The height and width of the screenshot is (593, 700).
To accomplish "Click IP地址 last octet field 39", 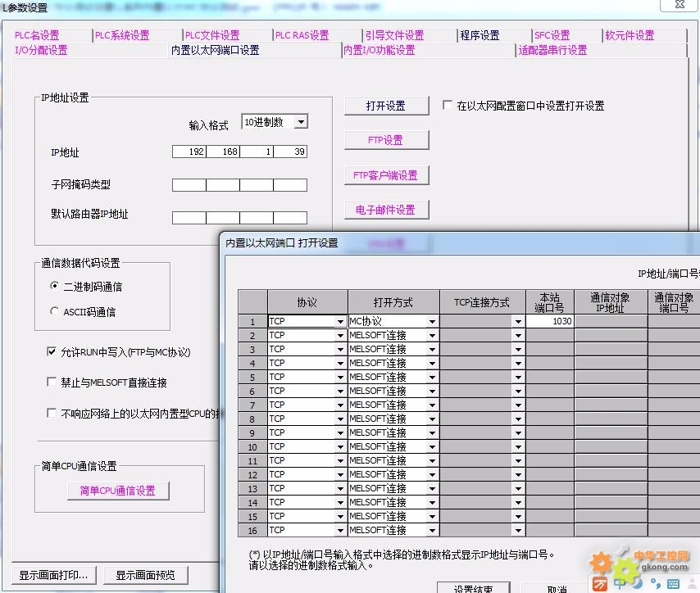I will tap(290, 152).
